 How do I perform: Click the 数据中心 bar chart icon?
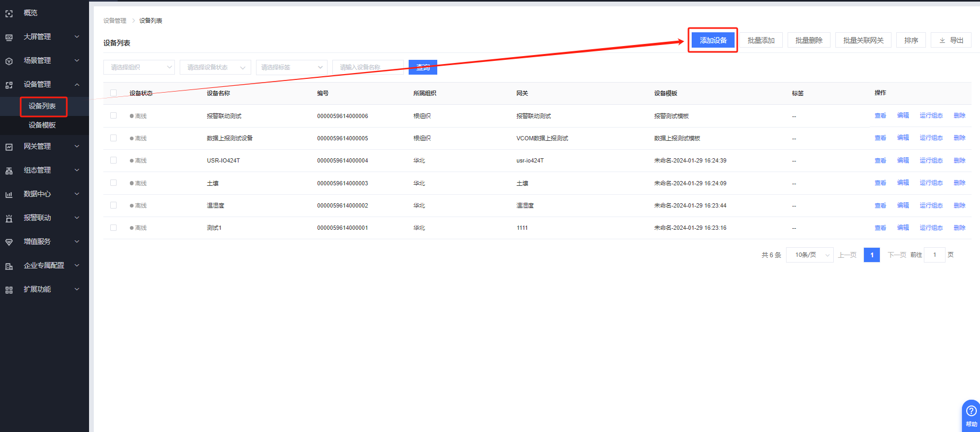(9, 194)
